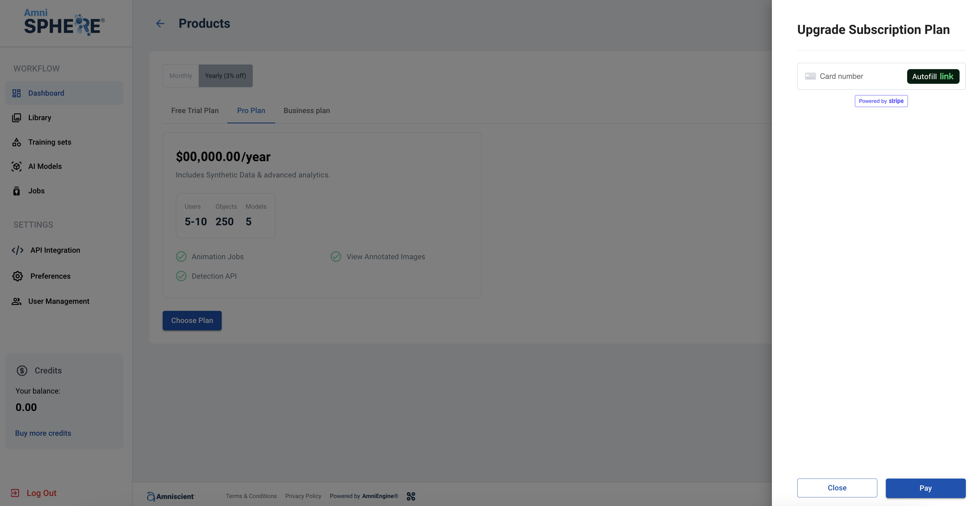Image resolution: width=980 pixels, height=506 pixels.
Task: Click the Objects value 250
Action: click(224, 222)
